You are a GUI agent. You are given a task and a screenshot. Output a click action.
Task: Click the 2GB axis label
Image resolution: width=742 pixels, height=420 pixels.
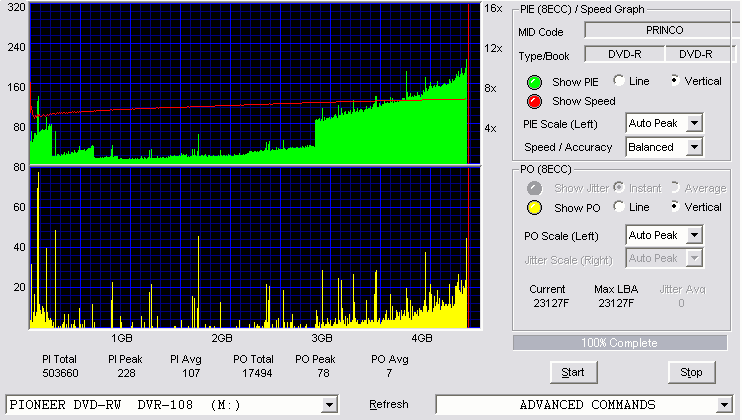[222, 338]
